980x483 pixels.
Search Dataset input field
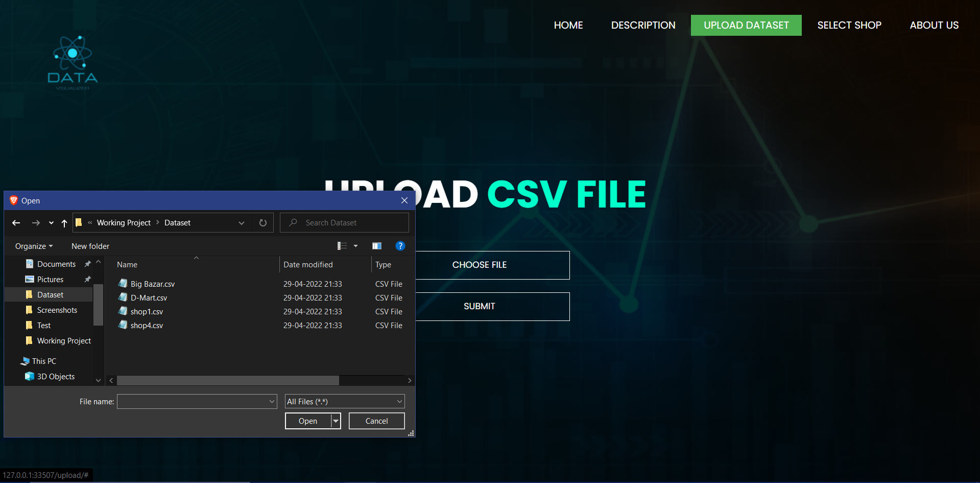coord(344,223)
